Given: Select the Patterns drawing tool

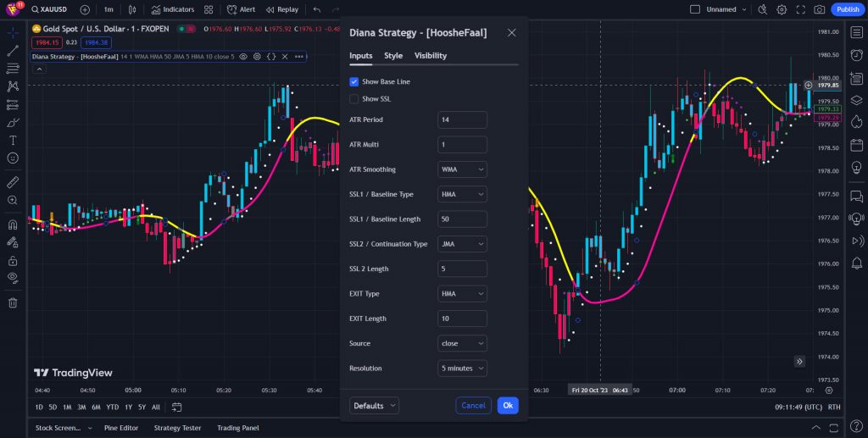Looking at the screenshot, I should click(x=13, y=86).
